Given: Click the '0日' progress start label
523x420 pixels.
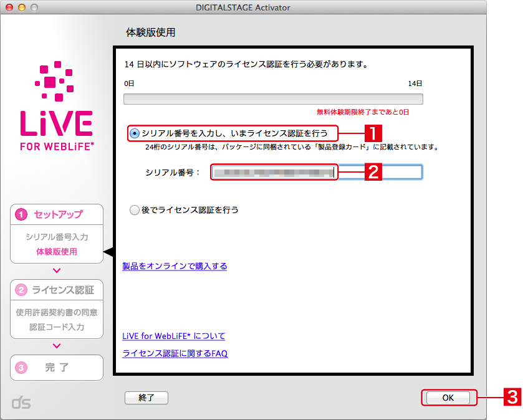Looking at the screenshot, I should coord(129,84).
